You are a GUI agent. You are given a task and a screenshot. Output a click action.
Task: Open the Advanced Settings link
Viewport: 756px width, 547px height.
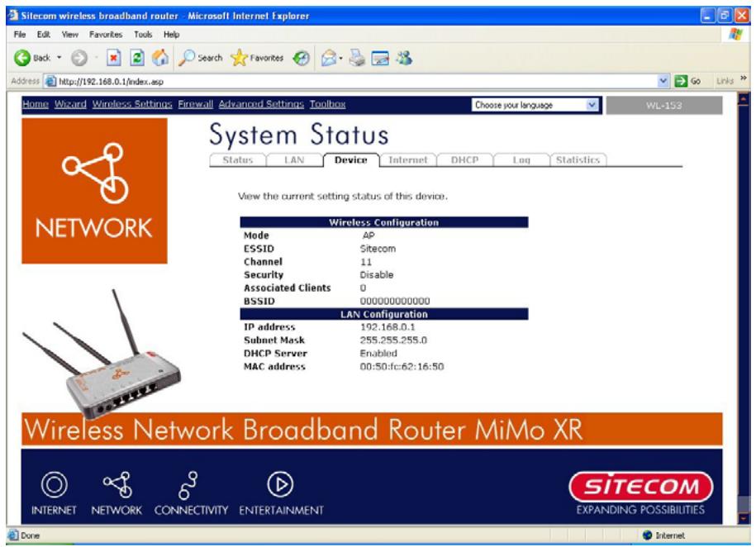(x=261, y=104)
